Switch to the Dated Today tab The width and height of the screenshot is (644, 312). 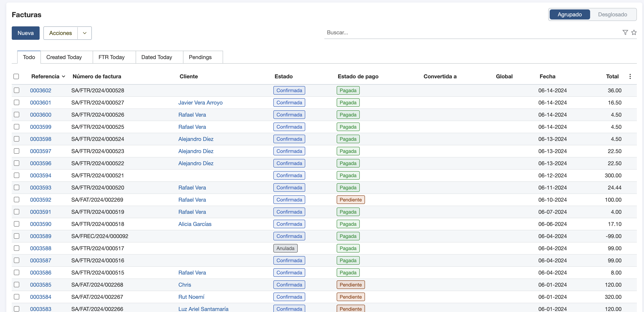coord(157,57)
